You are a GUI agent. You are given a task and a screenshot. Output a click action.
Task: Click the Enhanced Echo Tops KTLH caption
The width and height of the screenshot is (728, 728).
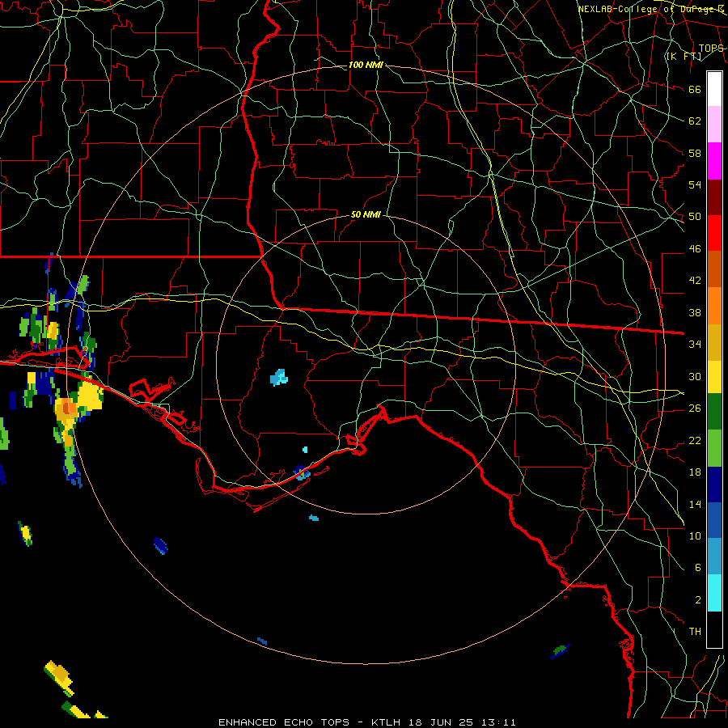(366, 722)
